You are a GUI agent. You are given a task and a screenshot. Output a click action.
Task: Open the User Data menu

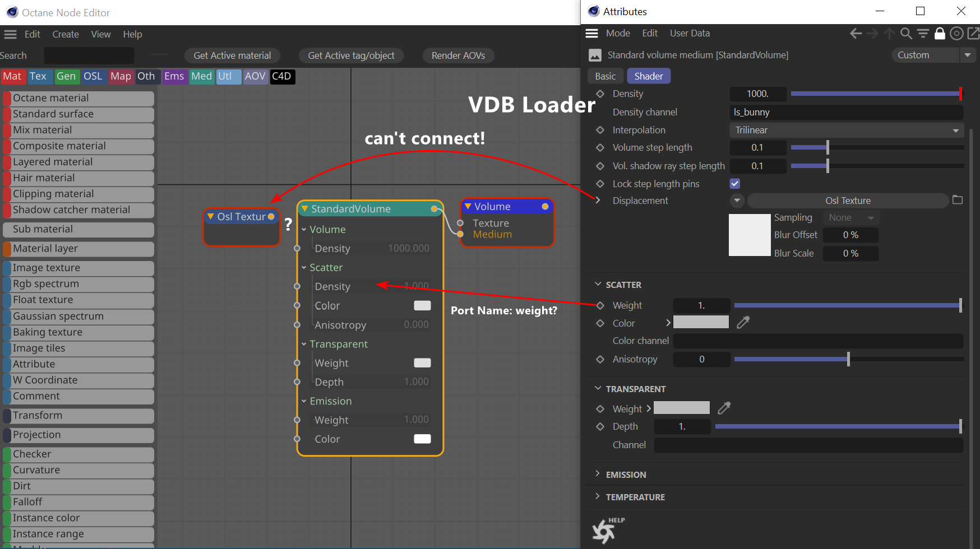(690, 33)
